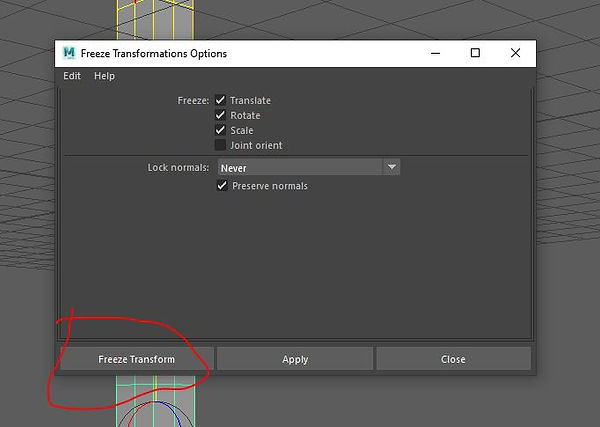
Task: Click the Apply button
Action: [x=295, y=359]
